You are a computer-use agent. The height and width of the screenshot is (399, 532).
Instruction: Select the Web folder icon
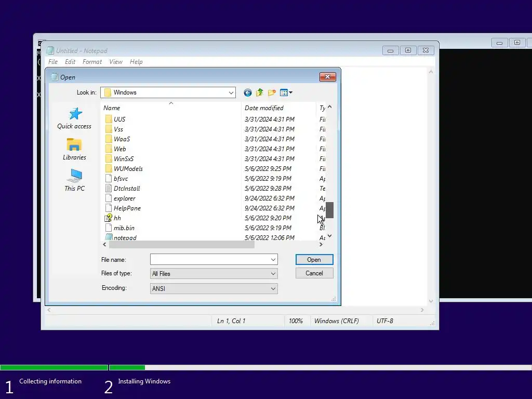click(x=109, y=149)
